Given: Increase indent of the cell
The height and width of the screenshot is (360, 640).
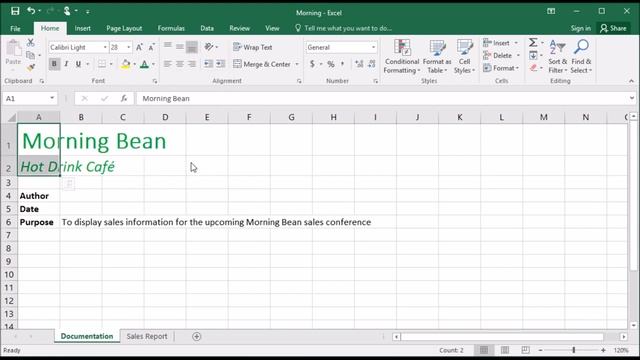Looking at the screenshot, I should pos(220,64).
